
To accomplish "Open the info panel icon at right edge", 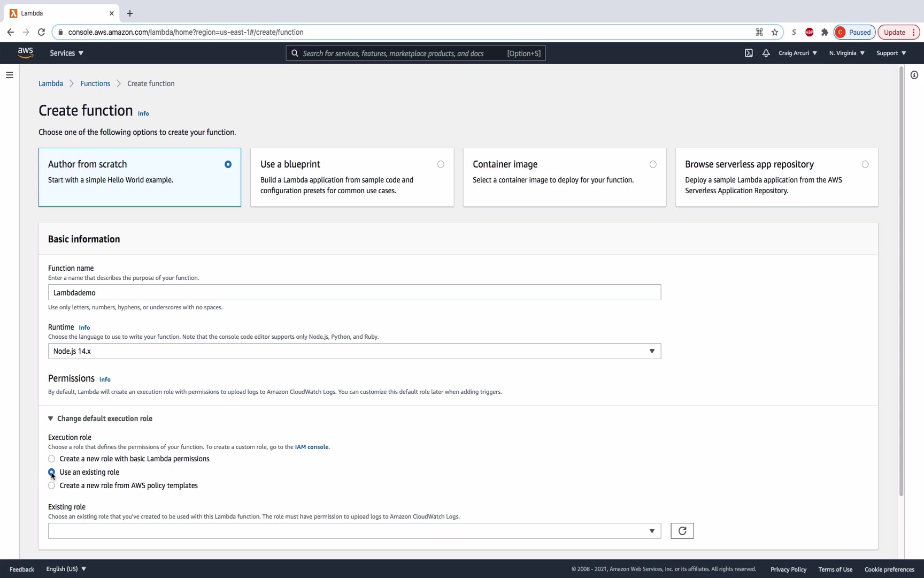I will (x=914, y=75).
